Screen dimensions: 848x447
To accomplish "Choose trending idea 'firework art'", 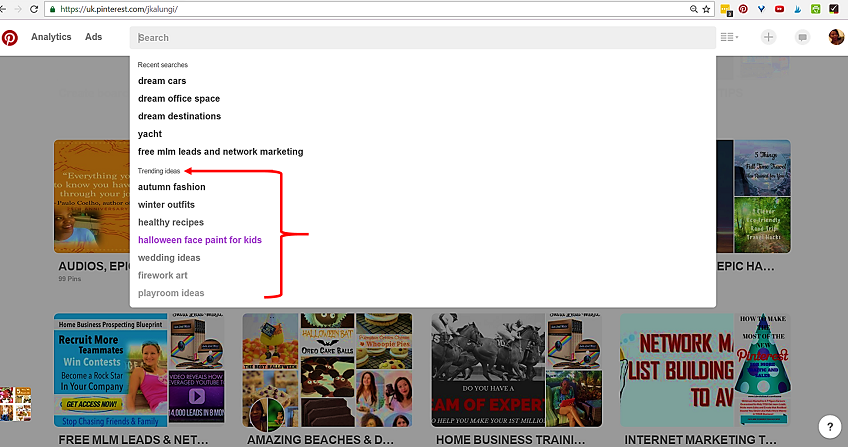I will [162, 275].
